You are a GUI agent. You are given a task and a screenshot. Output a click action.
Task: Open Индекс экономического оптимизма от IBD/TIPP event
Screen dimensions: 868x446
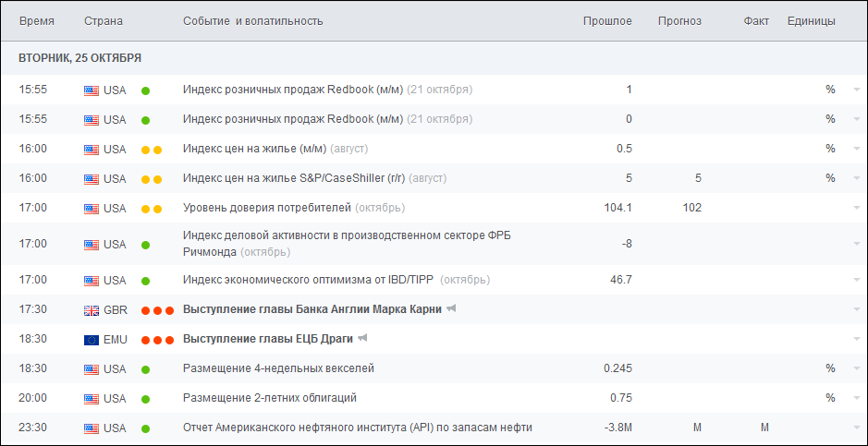tap(309, 280)
